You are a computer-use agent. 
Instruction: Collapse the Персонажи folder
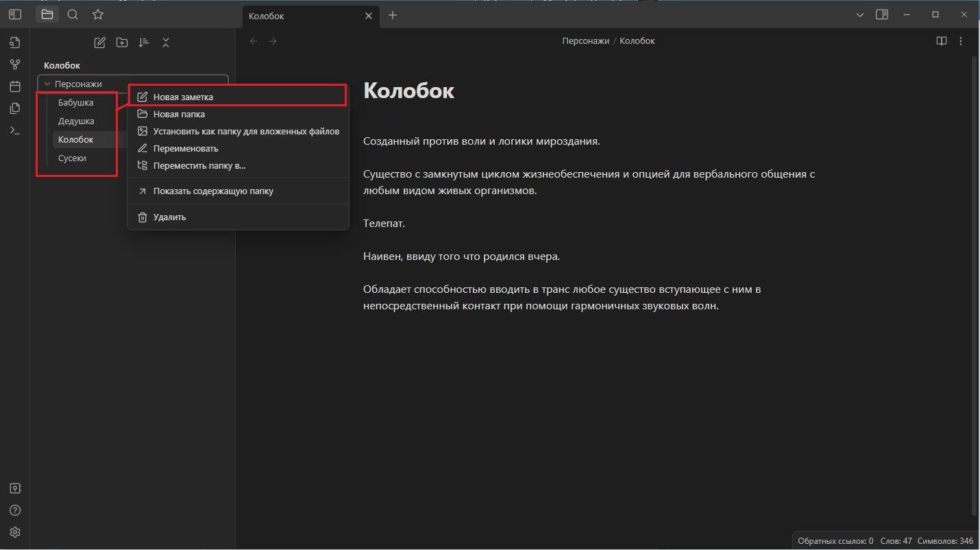tap(47, 84)
